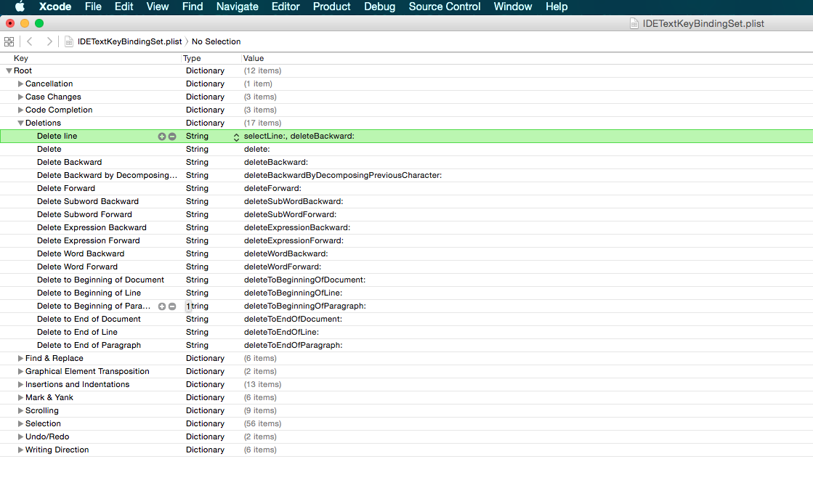
Task: Select Delete to Beginning of Line key
Action: [89, 293]
